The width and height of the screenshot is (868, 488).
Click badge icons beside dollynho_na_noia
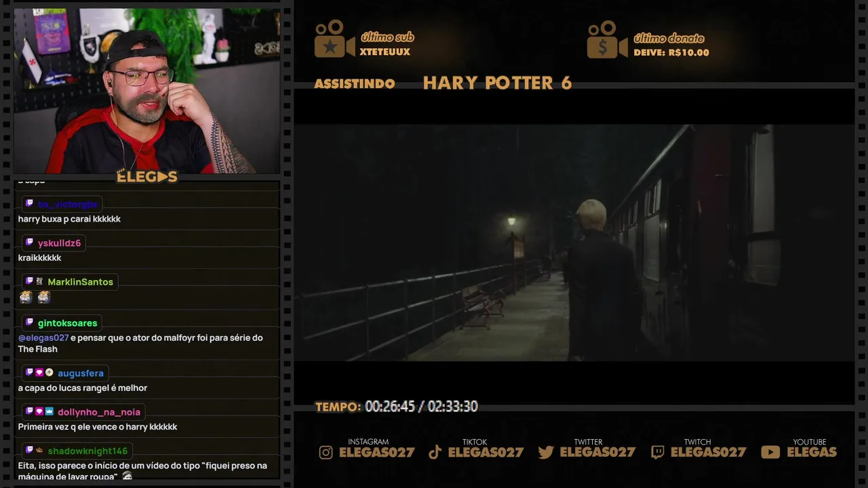pyautogui.click(x=39, y=411)
